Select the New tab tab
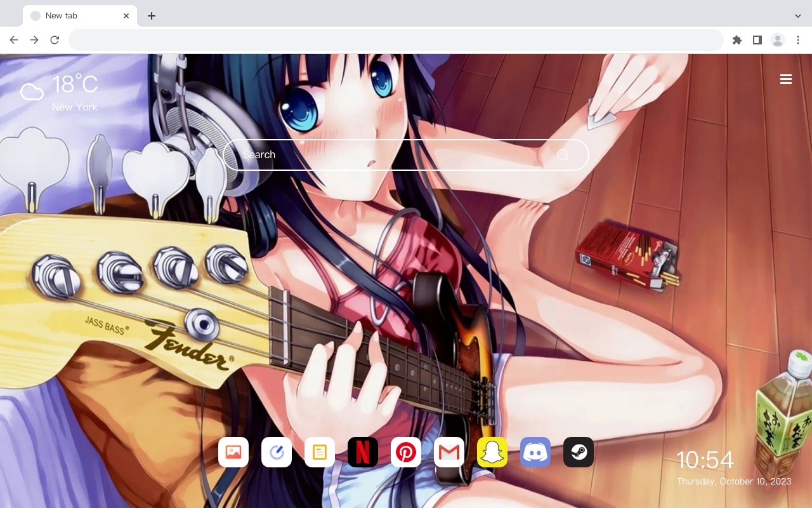 [80, 16]
